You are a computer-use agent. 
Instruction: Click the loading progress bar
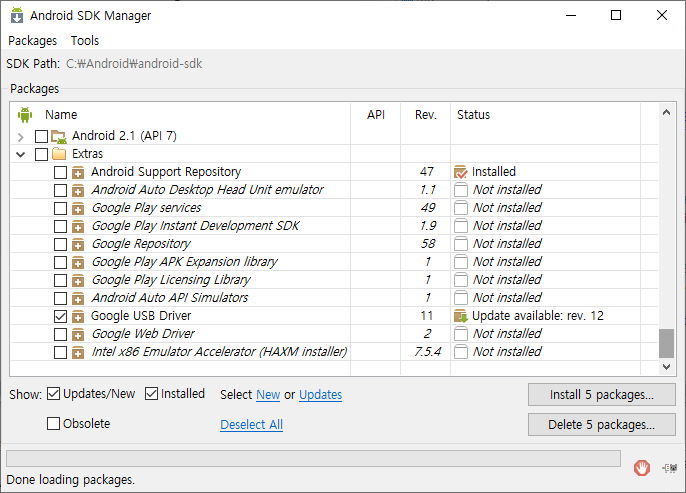313,458
